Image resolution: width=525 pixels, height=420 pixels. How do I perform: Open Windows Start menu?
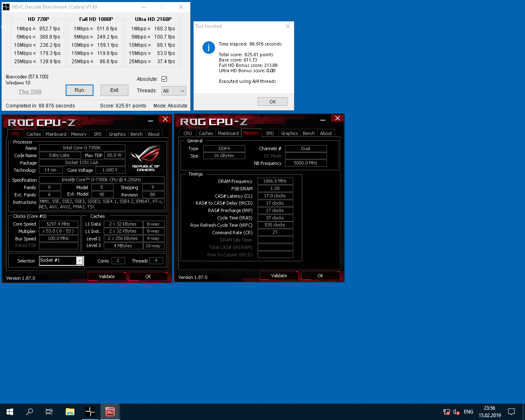[10, 412]
